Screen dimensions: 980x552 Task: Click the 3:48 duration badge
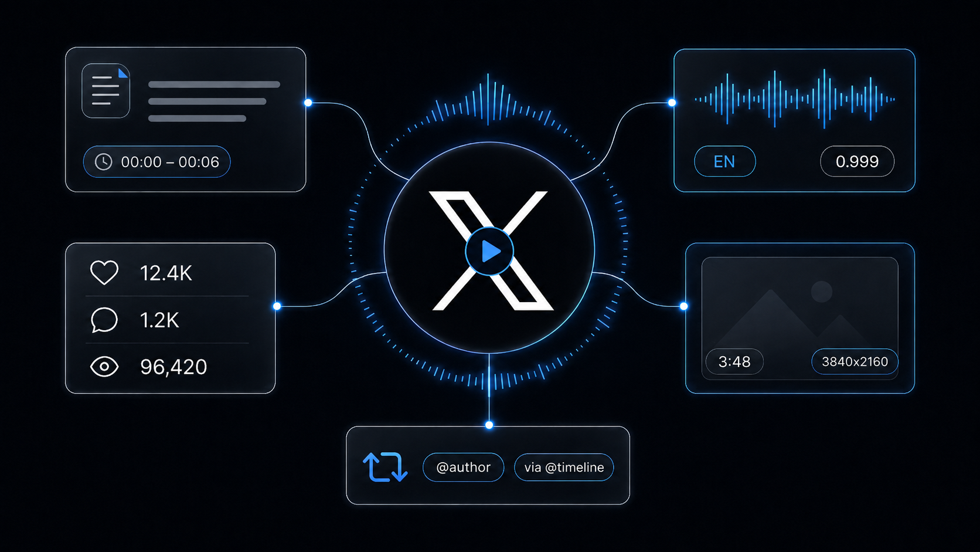click(x=734, y=362)
